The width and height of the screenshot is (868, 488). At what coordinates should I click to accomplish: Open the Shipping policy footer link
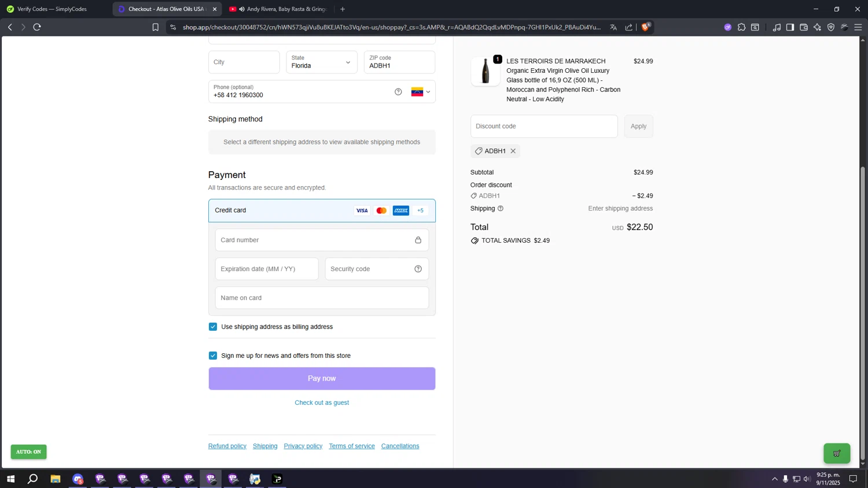tap(265, 446)
